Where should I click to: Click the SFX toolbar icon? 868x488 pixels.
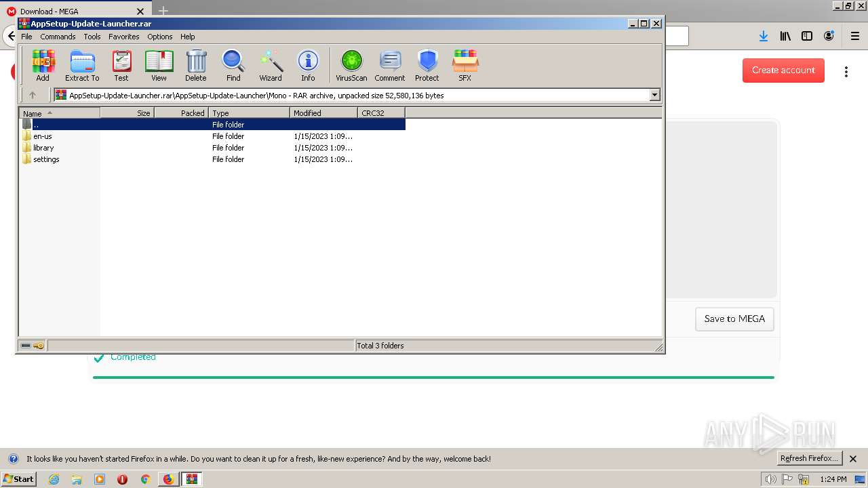pyautogui.click(x=465, y=66)
